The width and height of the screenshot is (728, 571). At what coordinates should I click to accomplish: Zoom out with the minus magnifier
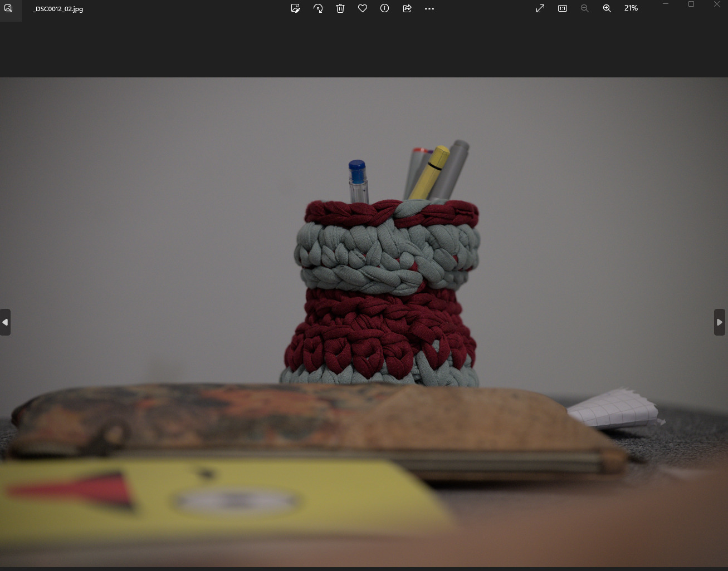coord(584,8)
